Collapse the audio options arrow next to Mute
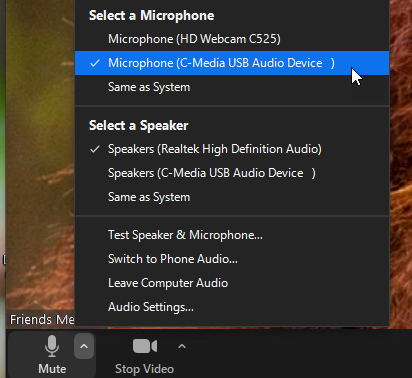412x378 pixels. (84, 346)
